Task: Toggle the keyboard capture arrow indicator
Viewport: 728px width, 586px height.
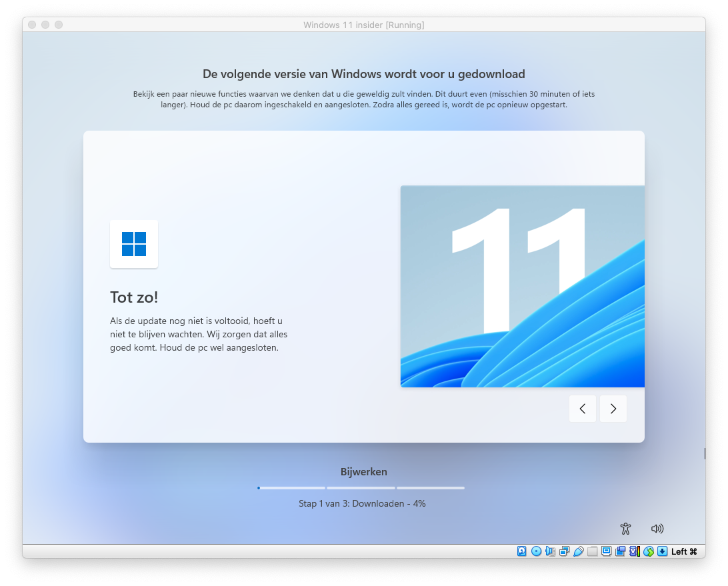Action: click(x=662, y=551)
